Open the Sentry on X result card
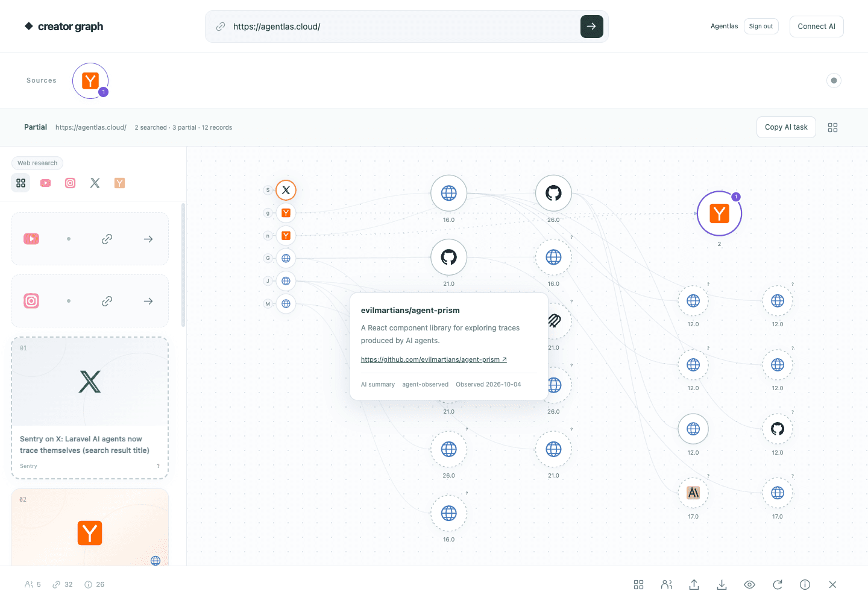This screenshot has width=868, height=603. [x=90, y=408]
